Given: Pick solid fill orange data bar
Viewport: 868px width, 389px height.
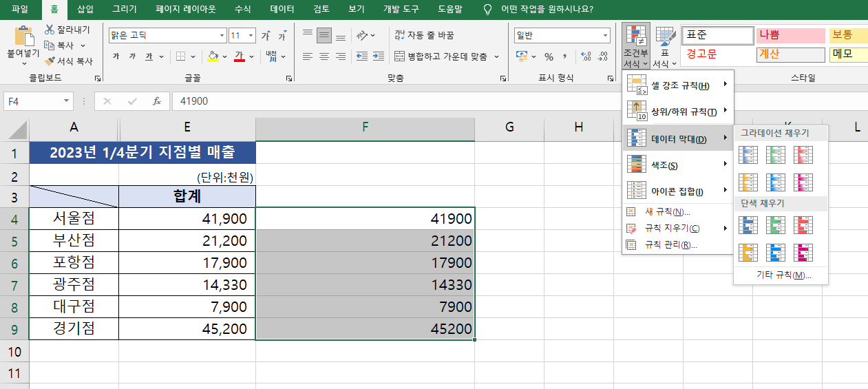Looking at the screenshot, I should tap(748, 253).
